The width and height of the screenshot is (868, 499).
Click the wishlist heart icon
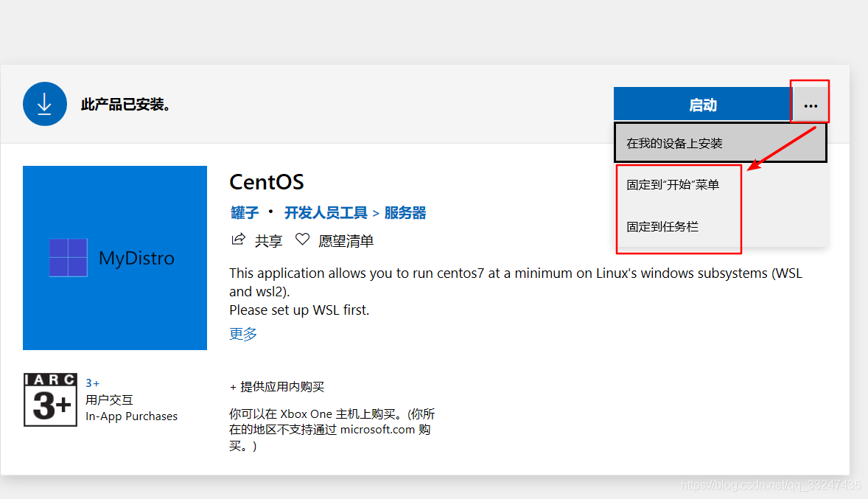point(302,240)
